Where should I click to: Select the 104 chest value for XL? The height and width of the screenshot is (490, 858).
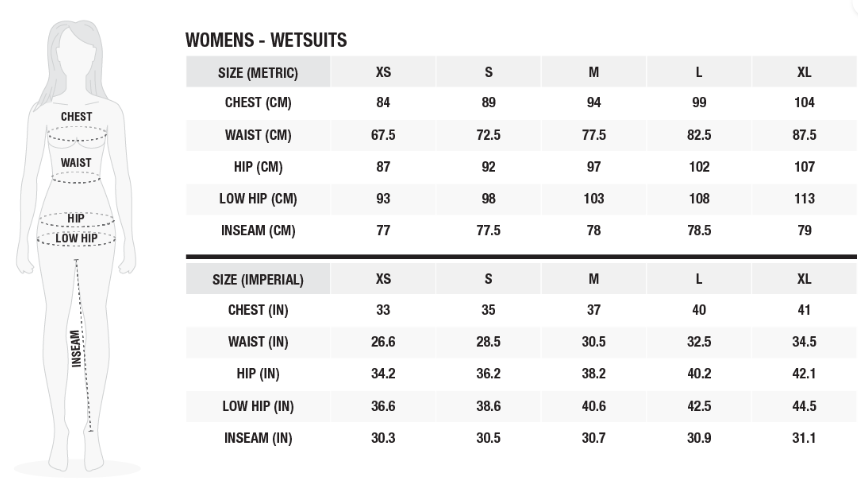804,103
